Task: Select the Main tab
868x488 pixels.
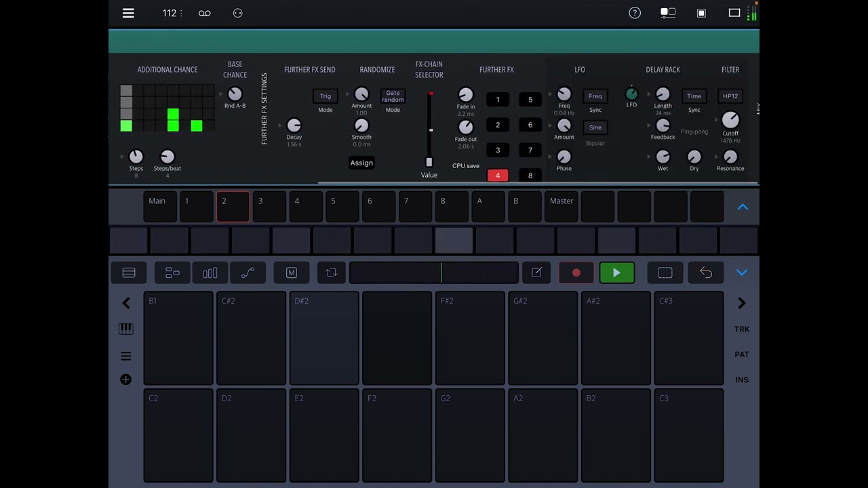Action: pos(160,207)
